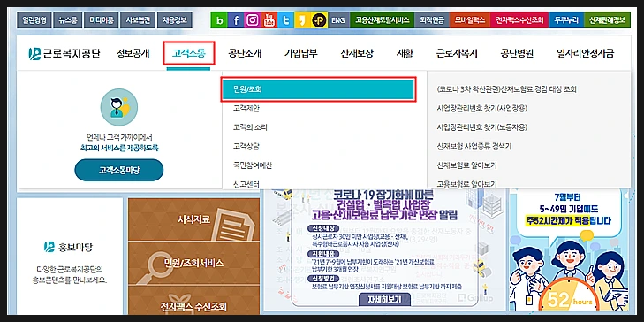This screenshot has width=644, height=322.
Task: Open 고용산재토탈서비스 link
Action: 382,19
